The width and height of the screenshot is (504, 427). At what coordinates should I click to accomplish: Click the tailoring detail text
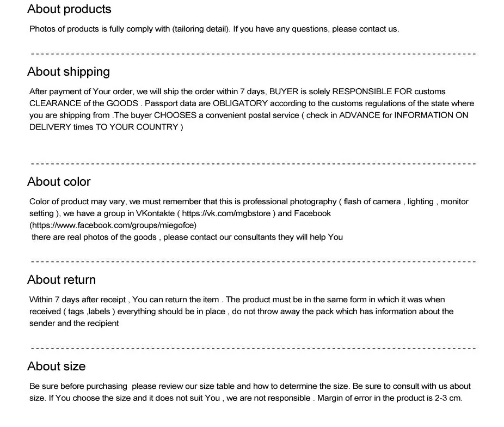click(201, 29)
